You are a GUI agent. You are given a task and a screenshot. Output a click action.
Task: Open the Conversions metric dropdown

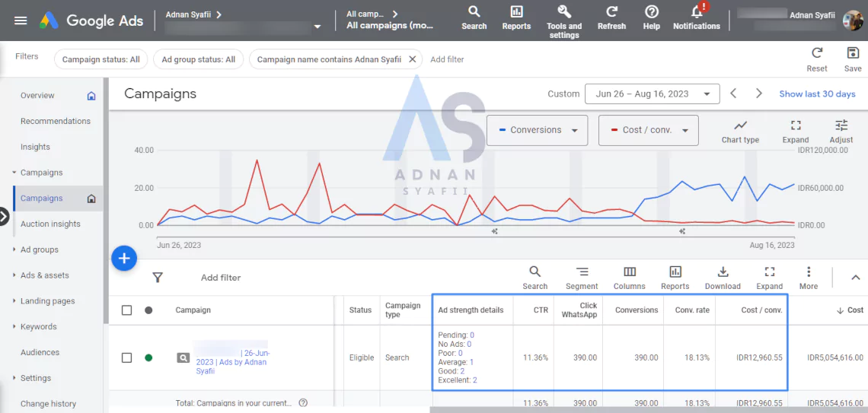[537, 131]
